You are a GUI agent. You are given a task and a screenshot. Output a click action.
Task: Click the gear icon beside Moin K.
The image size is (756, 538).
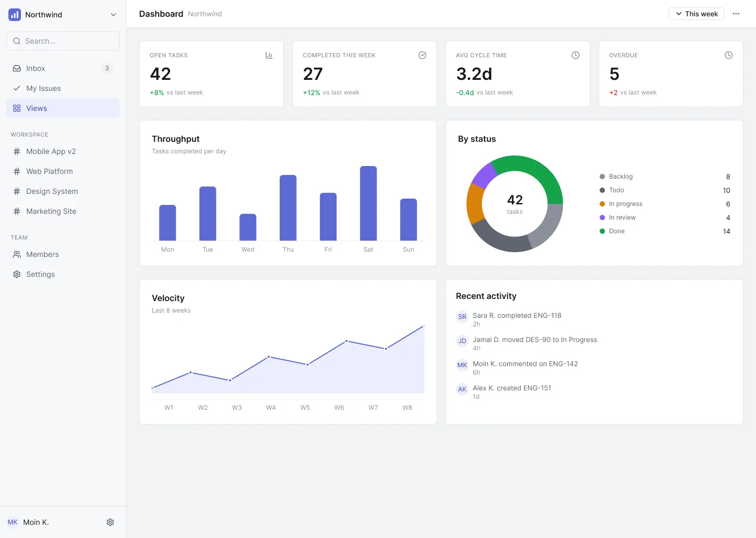tap(110, 522)
